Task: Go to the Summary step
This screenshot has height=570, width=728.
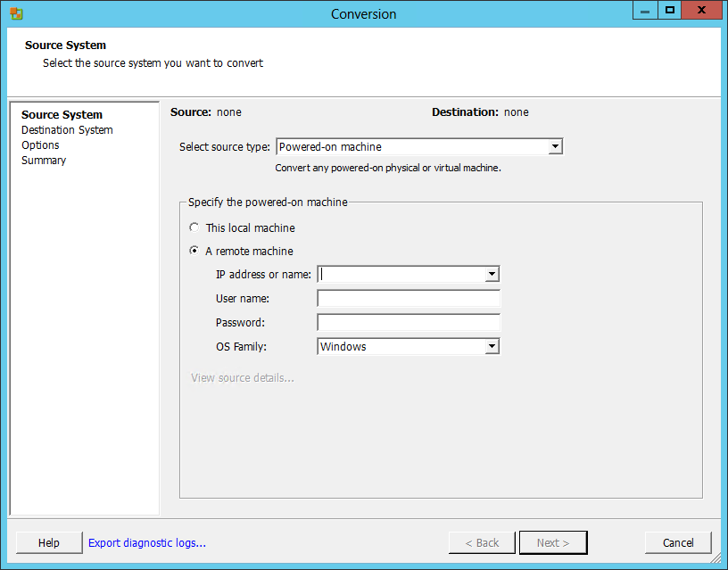Action: point(44,161)
